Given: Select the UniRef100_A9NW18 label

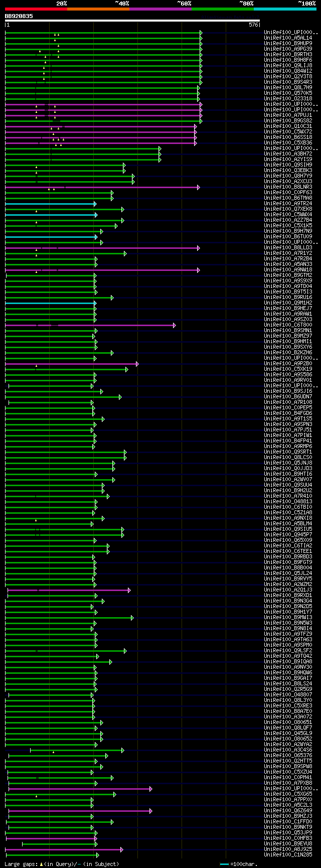Looking at the screenshot, I should pyautogui.click(x=288, y=270).
